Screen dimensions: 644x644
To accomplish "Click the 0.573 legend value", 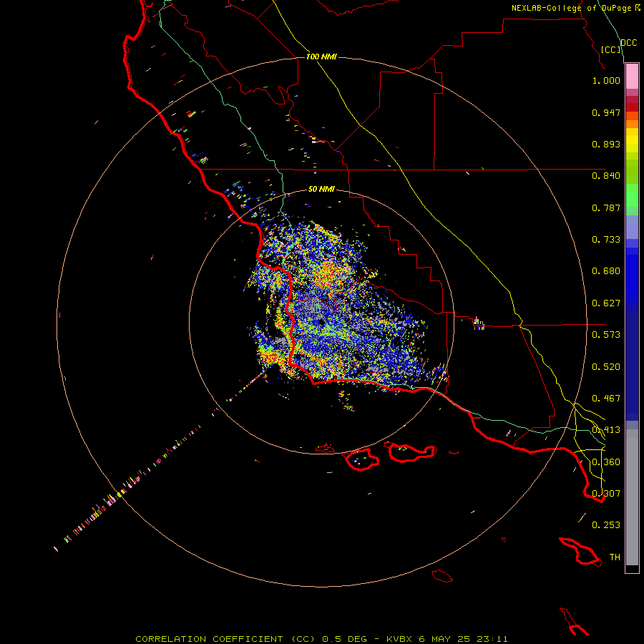I will (606, 335).
